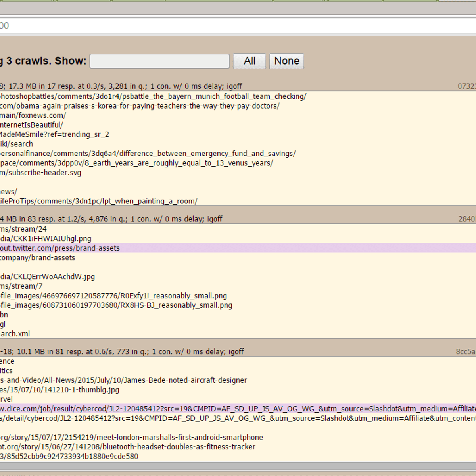
Task: Click the All button
Action: pos(249,61)
